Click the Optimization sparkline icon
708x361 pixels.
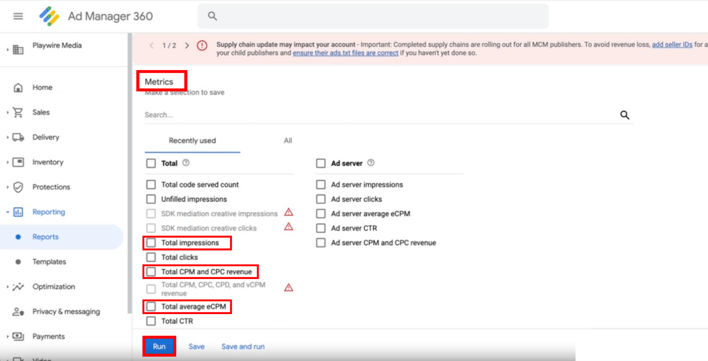[18, 287]
